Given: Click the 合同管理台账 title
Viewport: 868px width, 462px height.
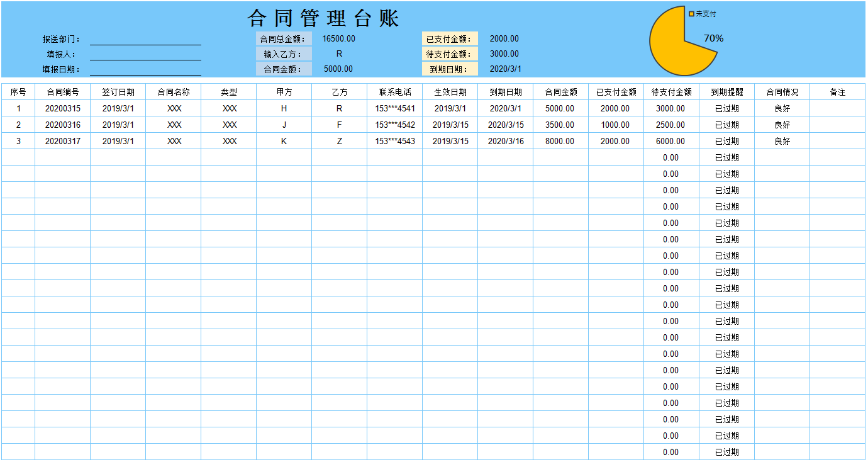Looking at the screenshot, I should pyautogui.click(x=324, y=18).
